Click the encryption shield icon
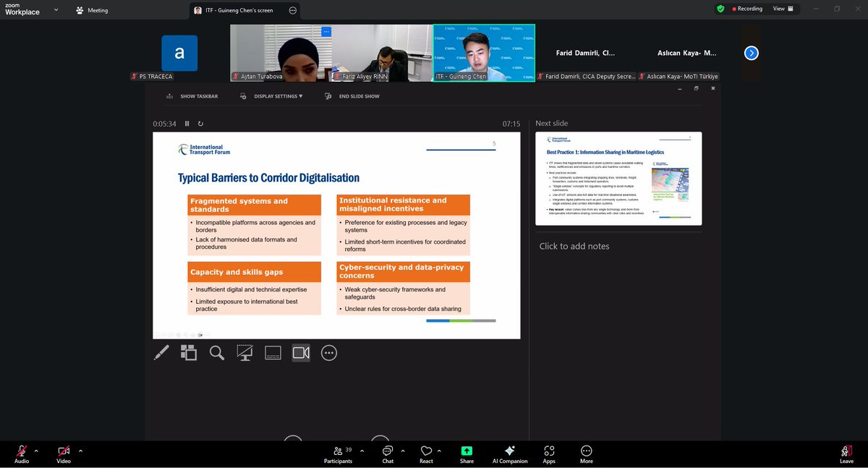This screenshot has height=468, width=868. pos(720,9)
